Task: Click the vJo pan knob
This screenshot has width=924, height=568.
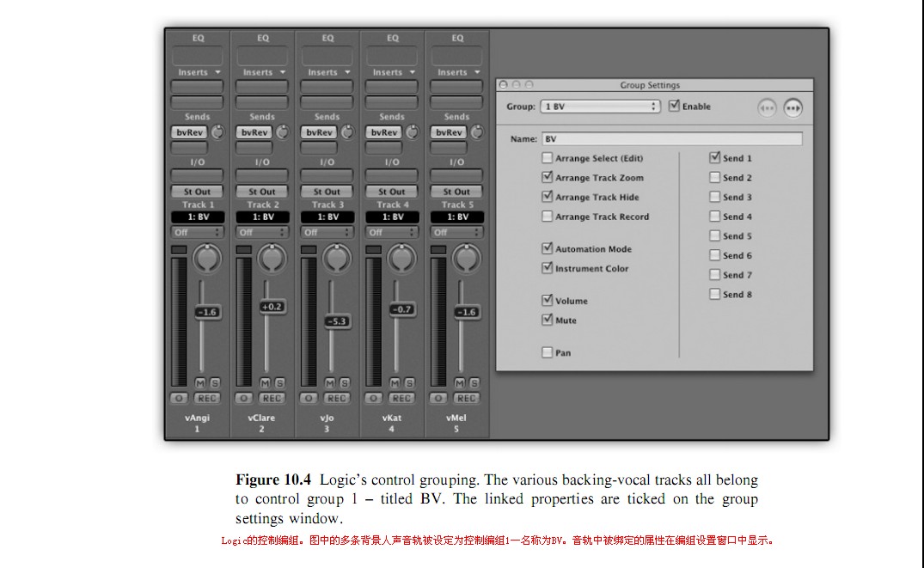Action: coord(336,259)
